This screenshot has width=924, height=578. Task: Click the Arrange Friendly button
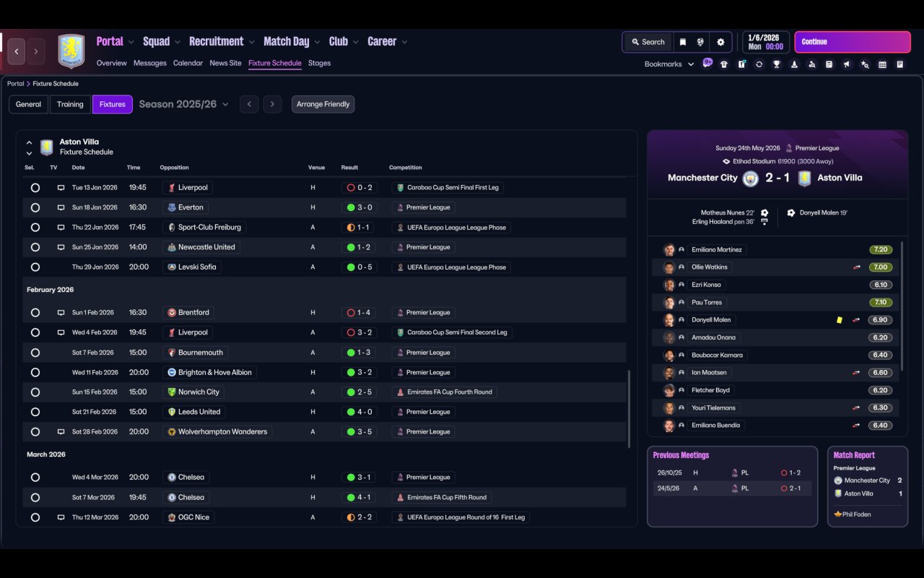click(323, 104)
